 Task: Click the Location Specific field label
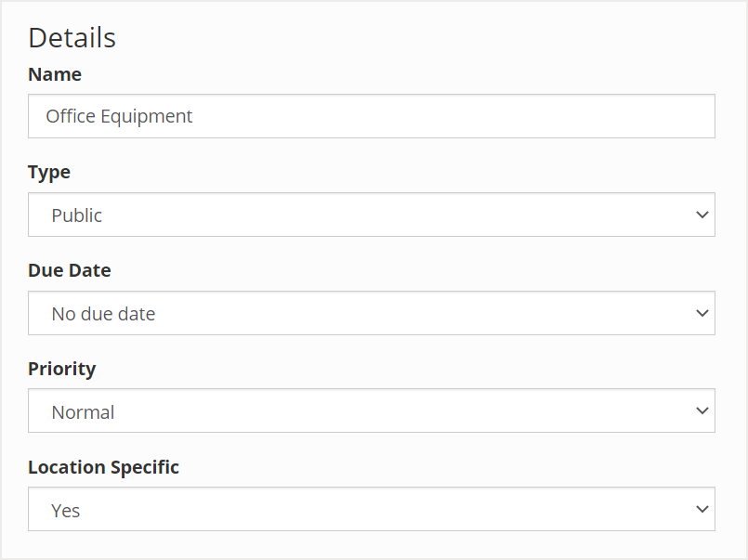tap(103, 467)
